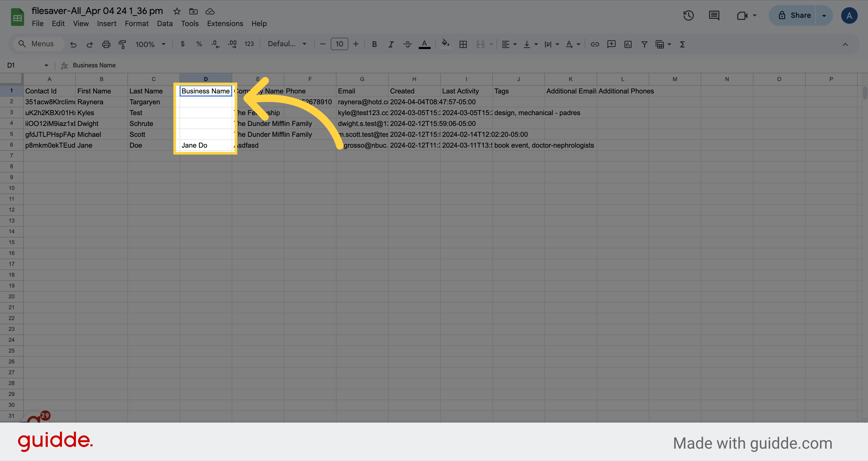Toggle bold formatting
This screenshot has width=868, height=461.
tap(374, 44)
